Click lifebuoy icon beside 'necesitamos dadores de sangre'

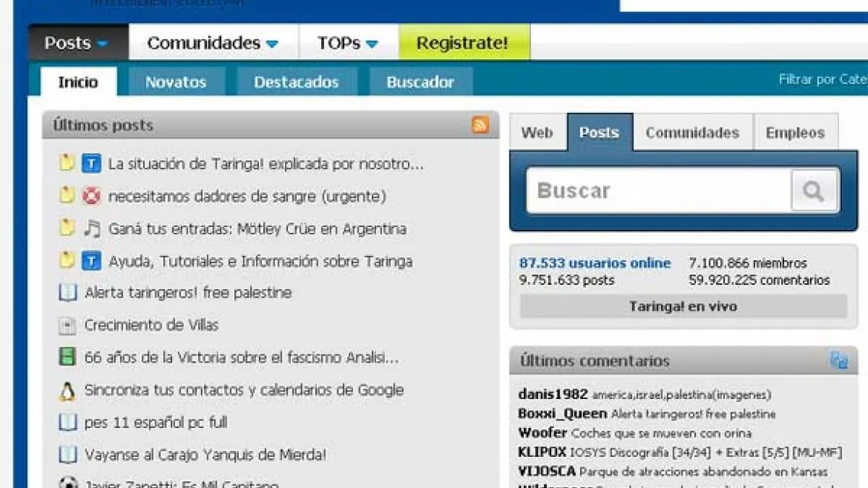(x=91, y=195)
